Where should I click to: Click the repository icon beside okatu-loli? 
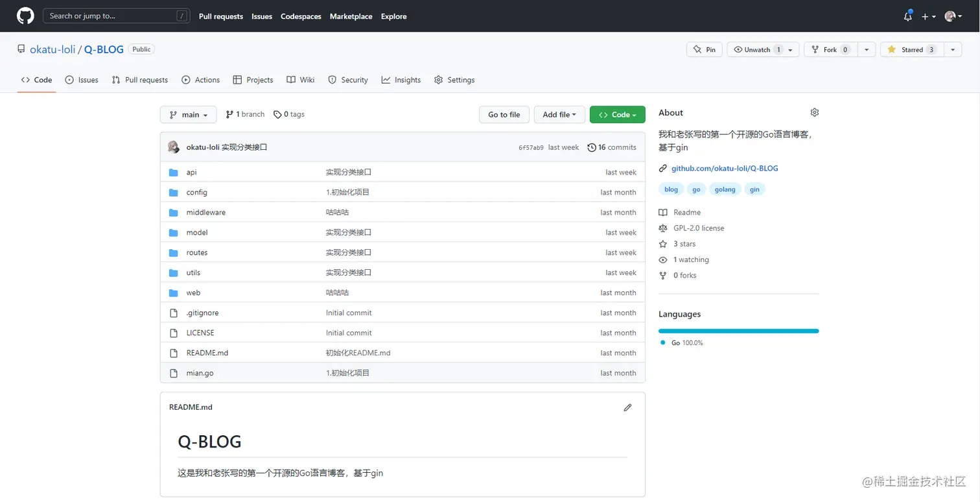click(21, 49)
